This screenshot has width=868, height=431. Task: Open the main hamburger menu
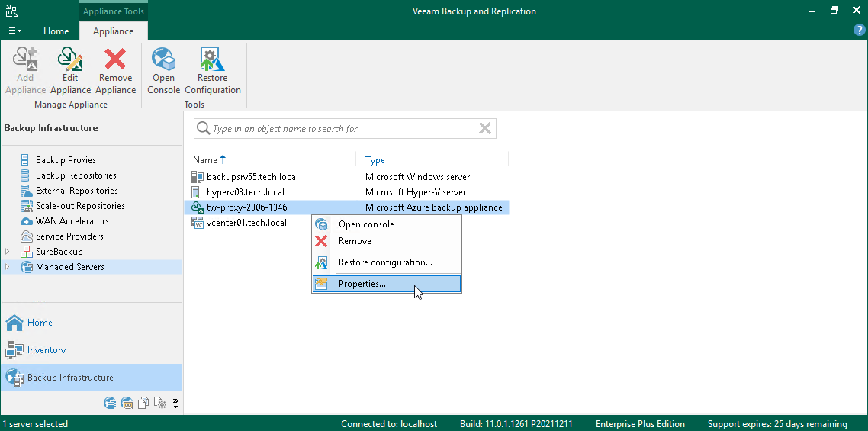coord(15,31)
